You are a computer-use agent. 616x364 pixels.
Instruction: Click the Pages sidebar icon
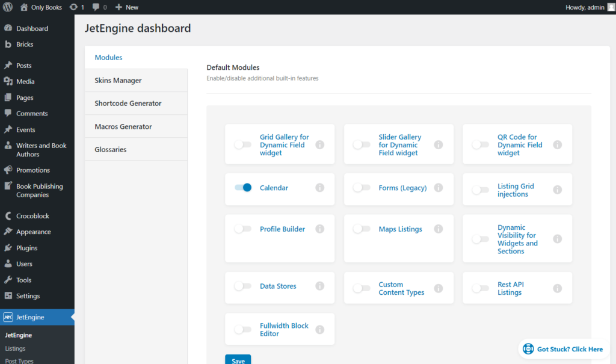8,97
